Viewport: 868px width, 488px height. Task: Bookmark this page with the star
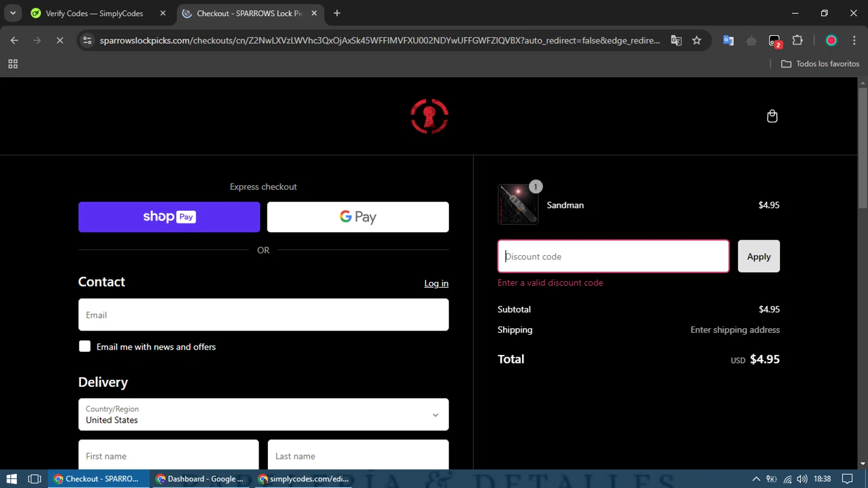pyautogui.click(x=697, y=41)
